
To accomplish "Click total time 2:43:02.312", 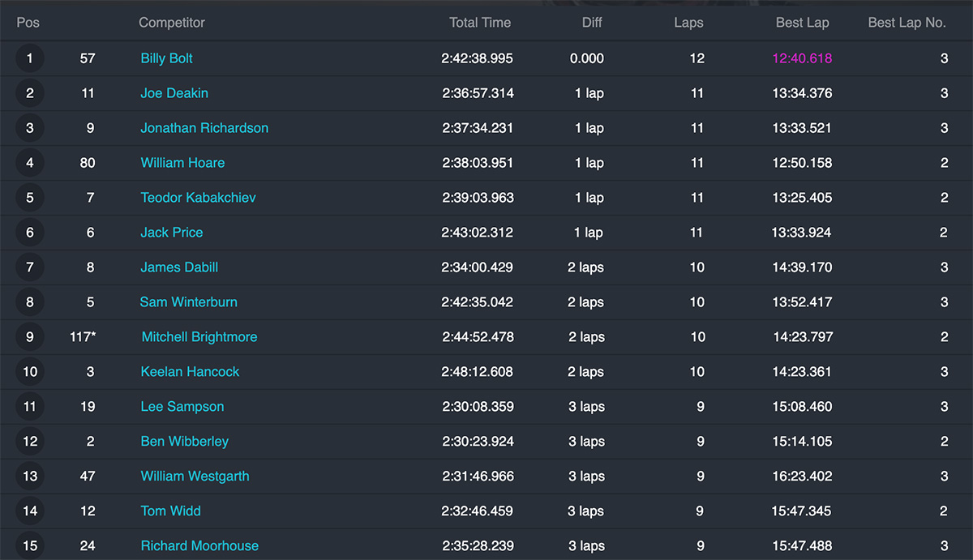I will click(x=478, y=233).
